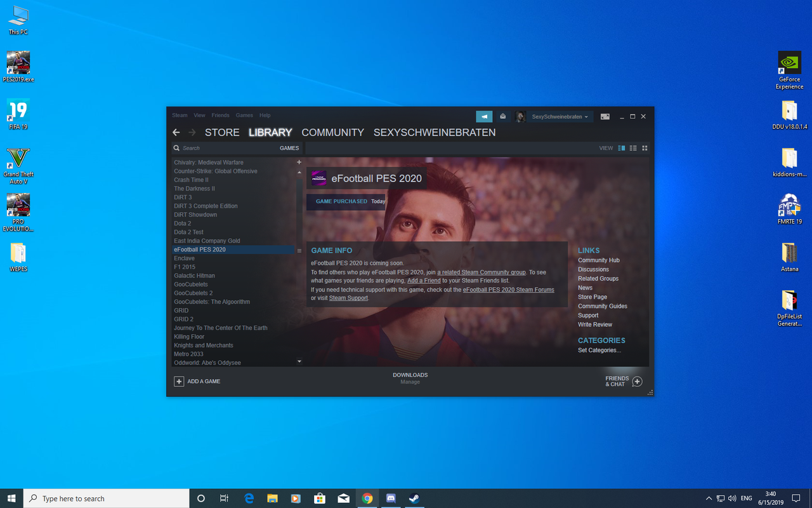Toggle library to grid view

[x=645, y=147]
